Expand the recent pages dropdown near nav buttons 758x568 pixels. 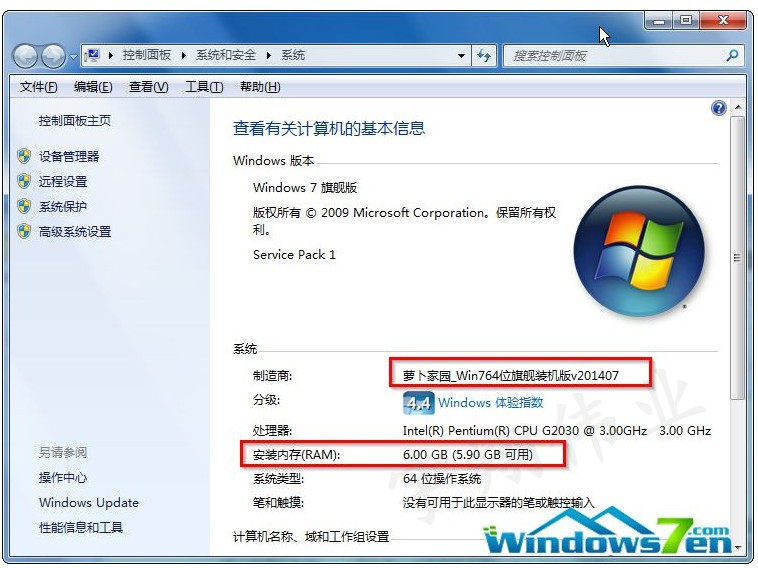[x=73, y=57]
